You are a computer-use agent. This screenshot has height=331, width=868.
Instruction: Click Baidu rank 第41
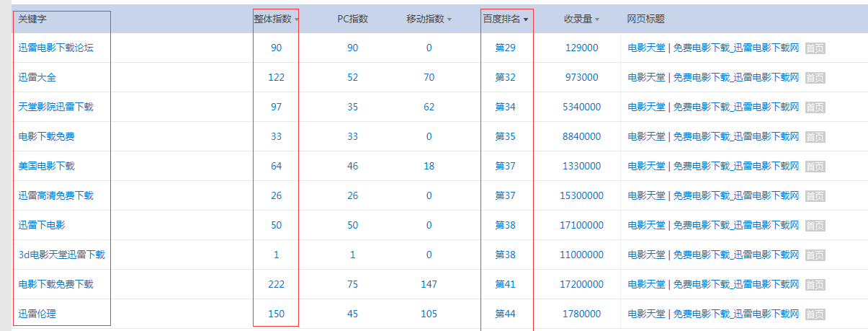[506, 284]
